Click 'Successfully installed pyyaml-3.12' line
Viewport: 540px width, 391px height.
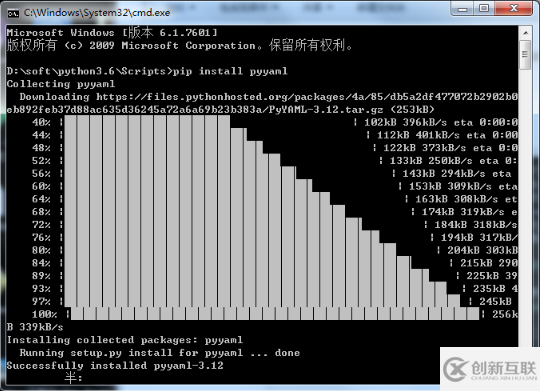tap(115, 366)
